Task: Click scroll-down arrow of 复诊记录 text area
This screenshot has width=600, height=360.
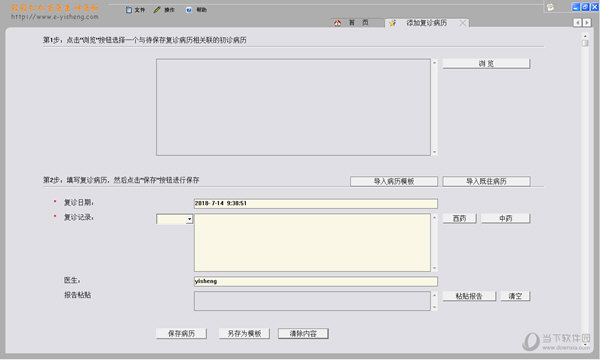Action: (434, 268)
